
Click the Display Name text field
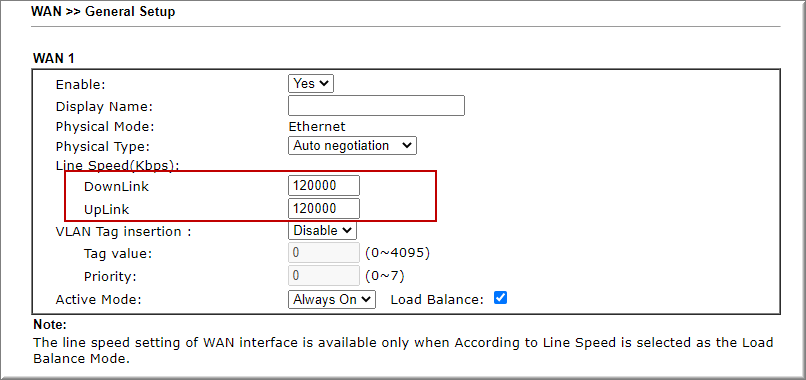coord(376,105)
